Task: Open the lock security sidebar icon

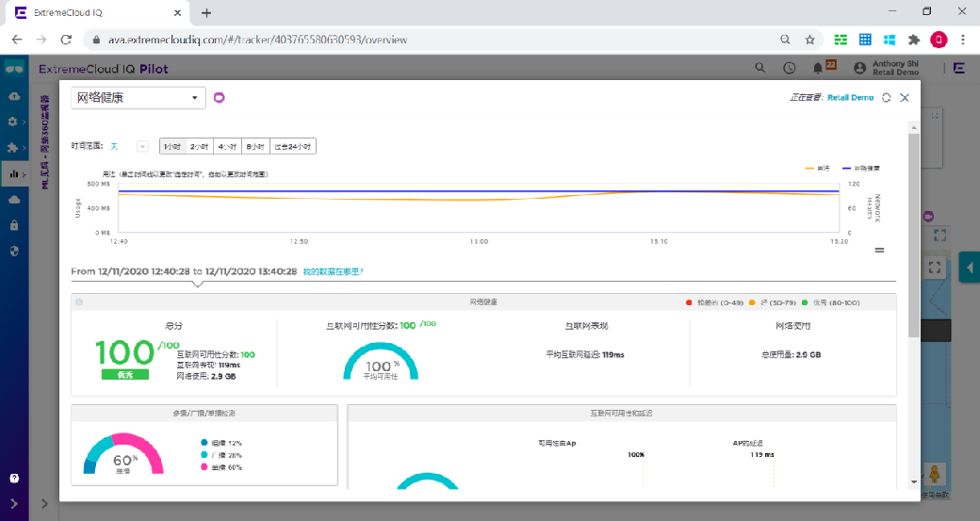Action: (14, 225)
